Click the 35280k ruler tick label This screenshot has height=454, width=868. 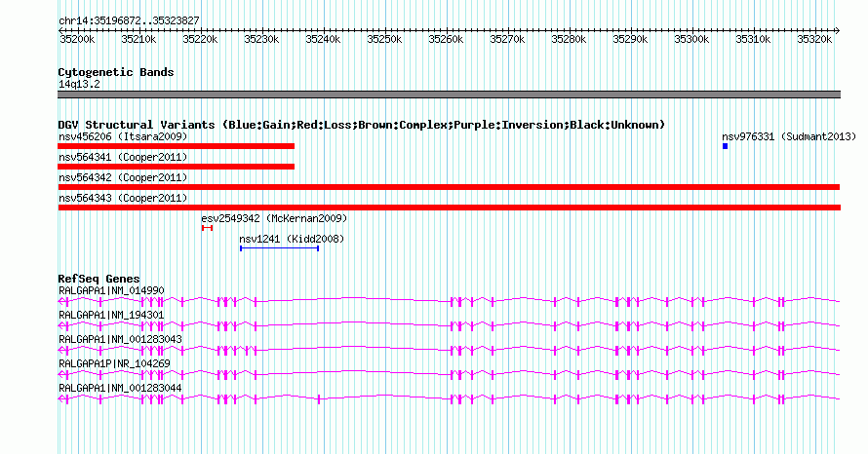[569, 39]
